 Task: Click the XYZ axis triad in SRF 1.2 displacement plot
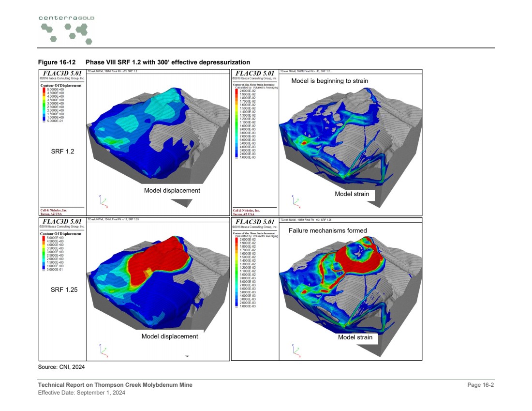coord(103,200)
